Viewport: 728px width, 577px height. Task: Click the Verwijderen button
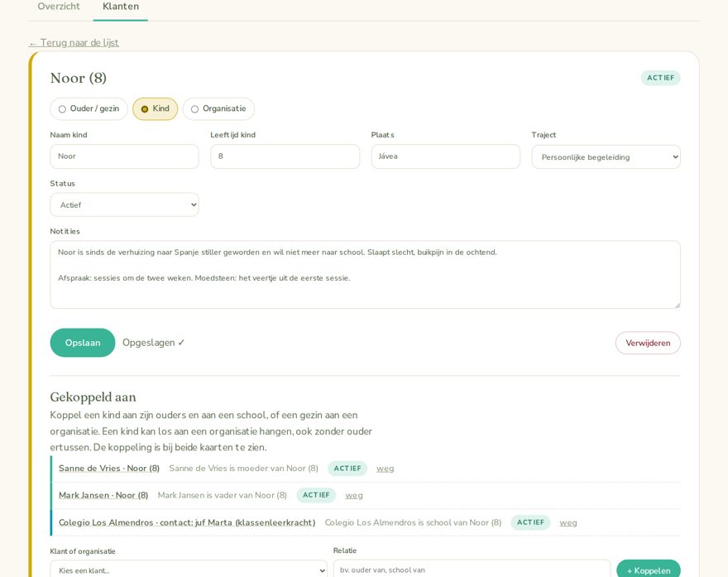click(648, 343)
